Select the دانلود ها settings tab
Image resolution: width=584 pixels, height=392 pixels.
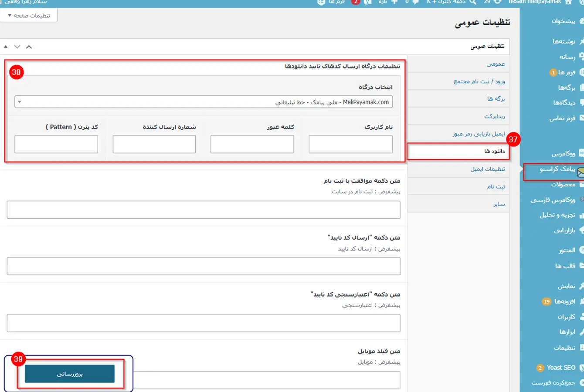coord(458,151)
